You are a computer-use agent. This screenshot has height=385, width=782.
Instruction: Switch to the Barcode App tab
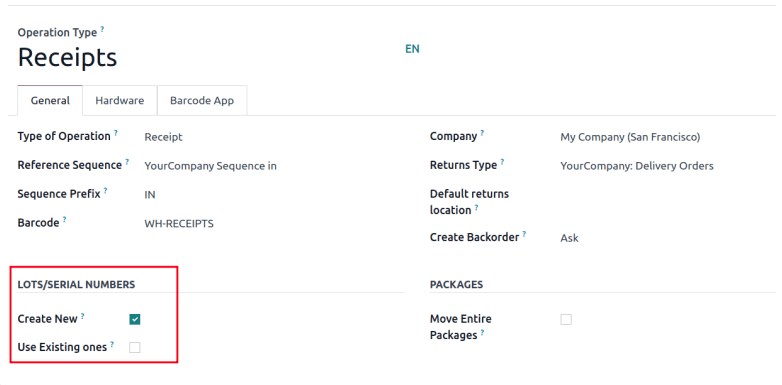(202, 100)
